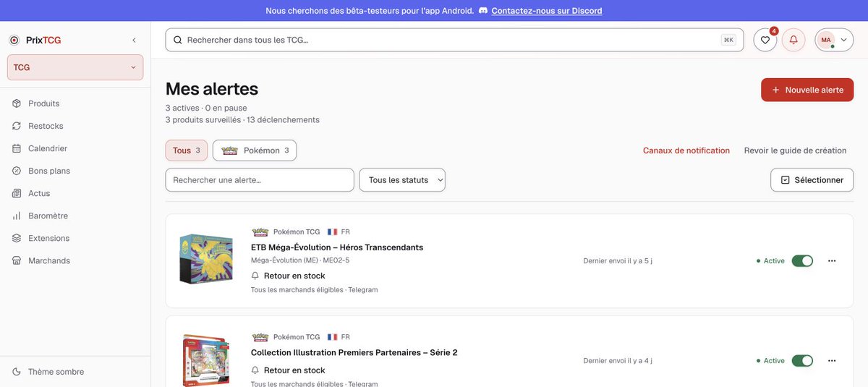Open Canaux de notification link

pyautogui.click(x=686, y=150)
